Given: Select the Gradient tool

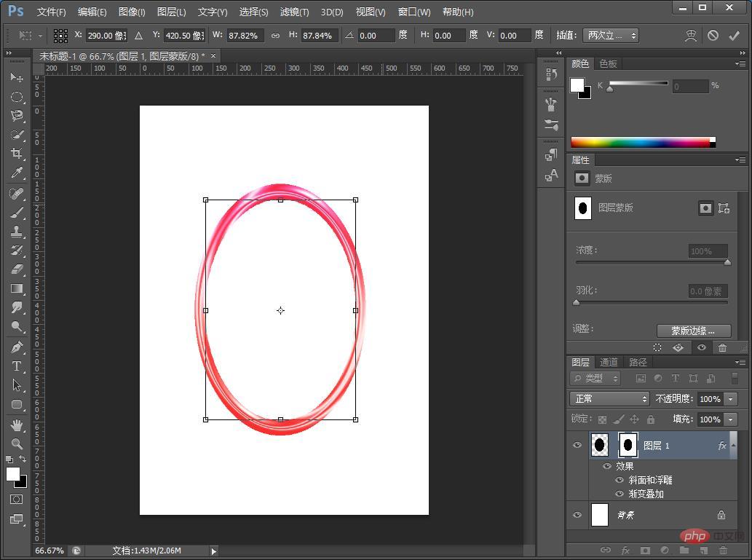Looking at the screenshot, I should pos(17,288).
